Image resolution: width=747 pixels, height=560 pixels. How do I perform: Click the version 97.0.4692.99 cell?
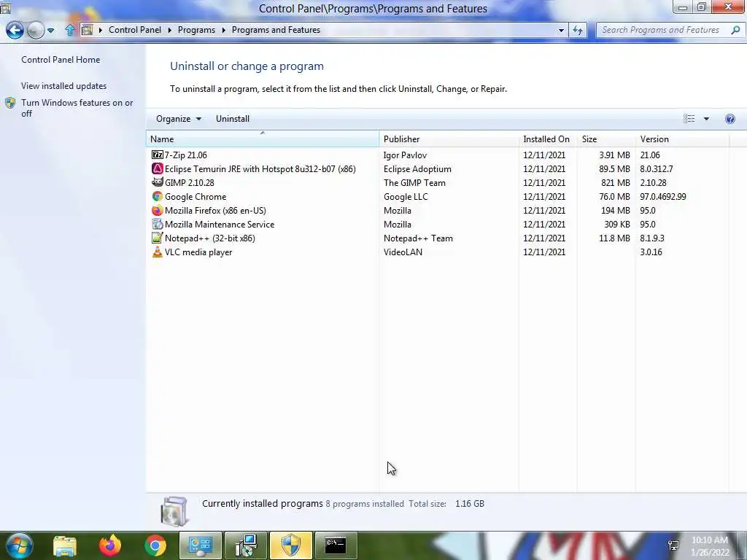[x=662, y=196]
